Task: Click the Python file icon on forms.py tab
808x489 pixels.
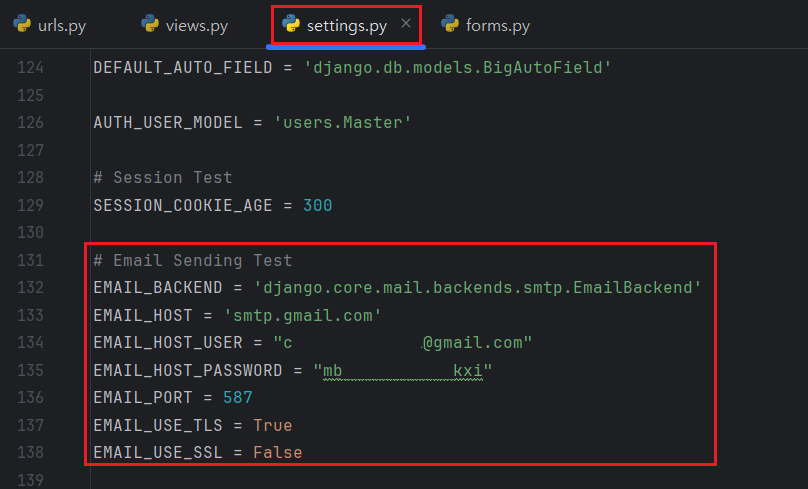Action: click(x=450, y=25)
